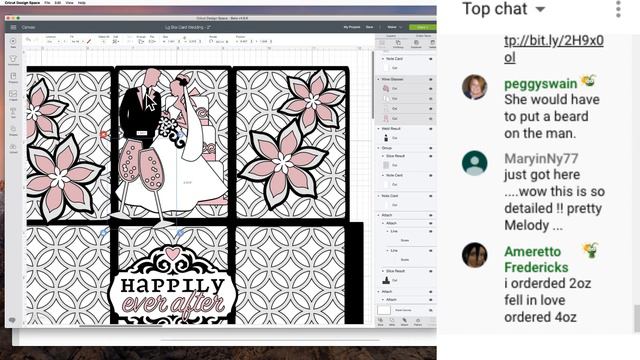Open the chat options three-dot menu
The width and height of the screenshot is (640, 360).
pos(618,9)
